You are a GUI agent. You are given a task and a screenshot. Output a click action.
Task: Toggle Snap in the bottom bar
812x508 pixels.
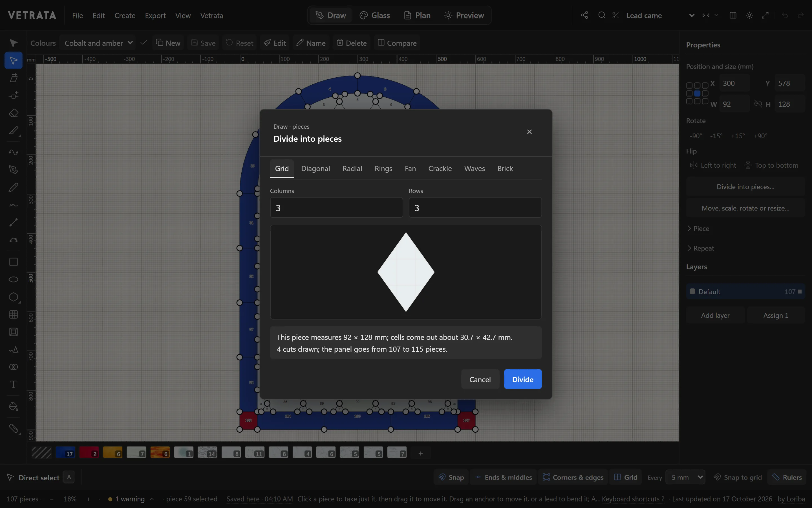click(x=451, y=478)
